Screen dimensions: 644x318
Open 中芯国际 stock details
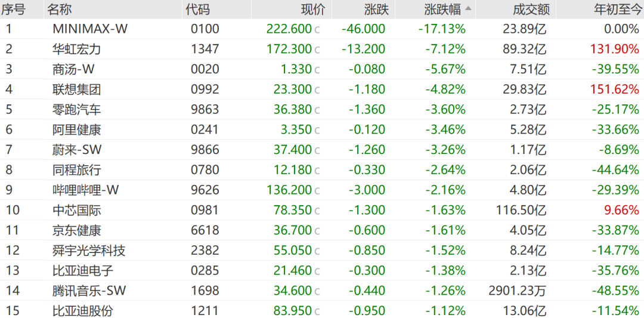coord(322,210)
